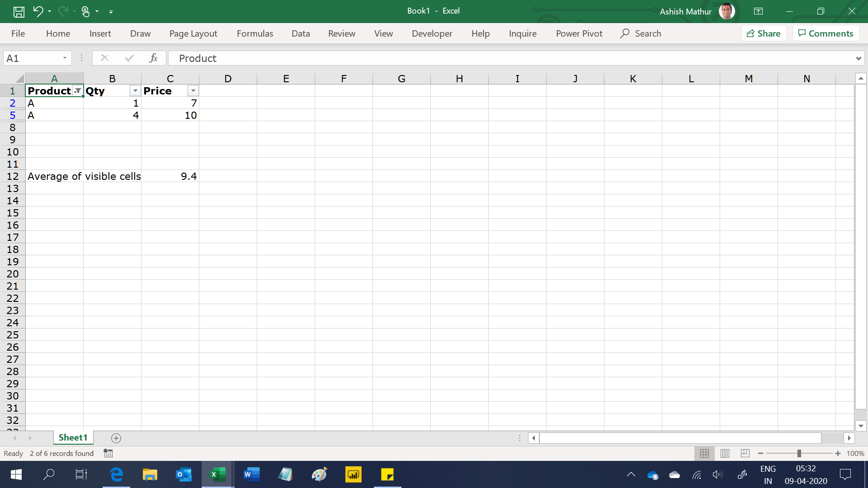The image size is (868, 488).
Task: Click the Select All corner triangle
Action: tap(19, 79)
